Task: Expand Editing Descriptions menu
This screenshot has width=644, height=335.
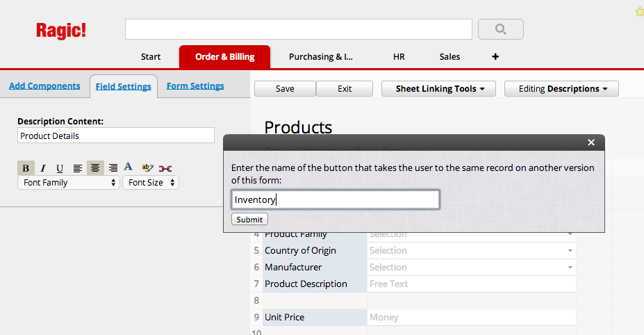Action: [x=561, y=89]
